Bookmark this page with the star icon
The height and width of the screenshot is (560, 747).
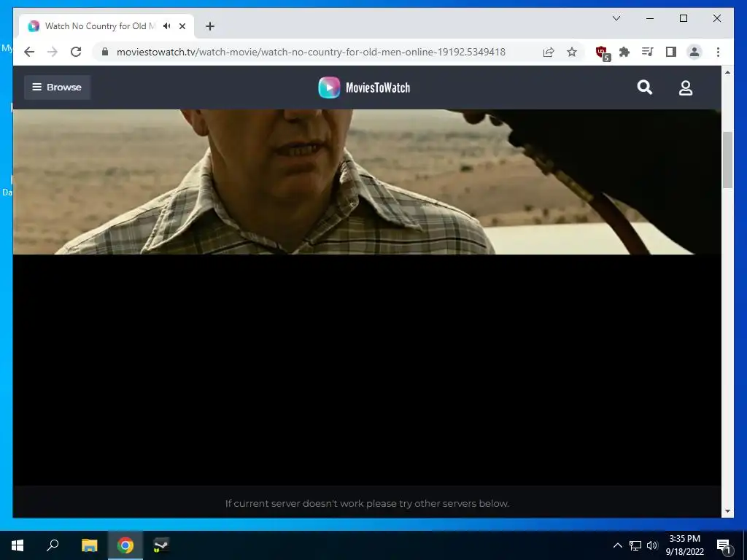pos(572,52)
